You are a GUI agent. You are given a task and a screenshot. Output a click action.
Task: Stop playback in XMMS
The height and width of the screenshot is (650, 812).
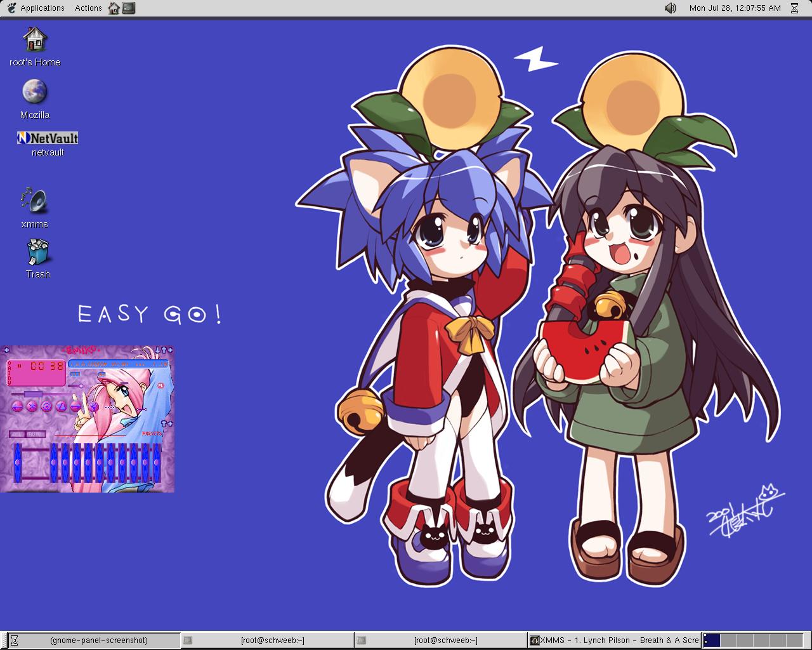62,406
